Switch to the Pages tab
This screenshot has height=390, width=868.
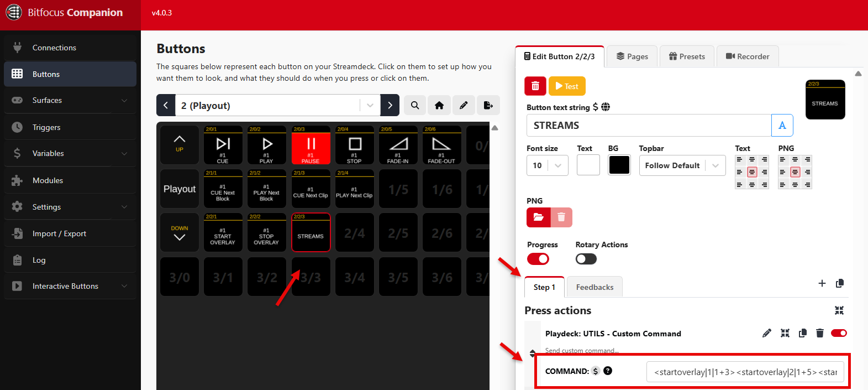(x=632, y=56)
